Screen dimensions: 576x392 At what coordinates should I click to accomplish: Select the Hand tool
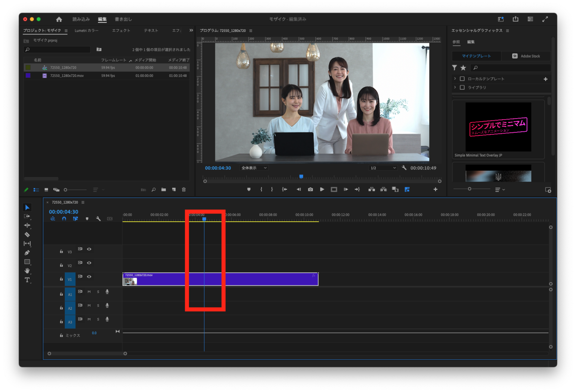27,271
